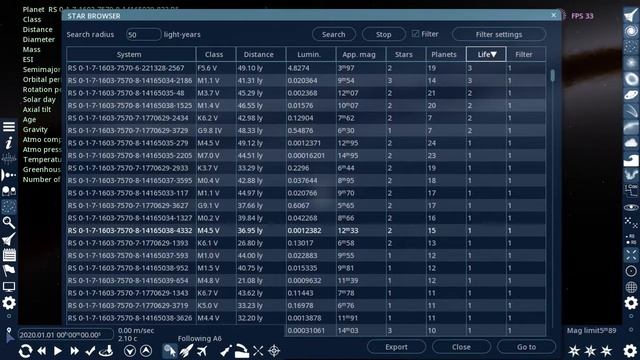Viewport: 640px width, 360px height.
Task: Select row RS 0-1-7-1603-7570-7-1770629-1393
Action: pos(306,243)
